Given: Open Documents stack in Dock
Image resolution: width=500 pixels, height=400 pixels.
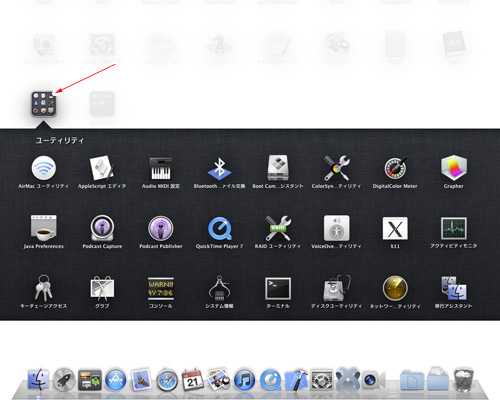Looking at the screenshot, I should [x=412, y=380].
